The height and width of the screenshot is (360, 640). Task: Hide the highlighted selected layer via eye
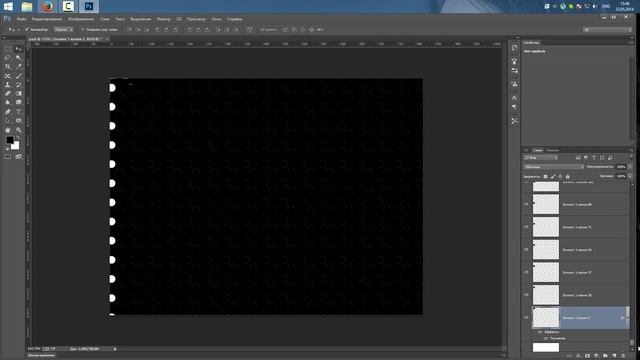tap(526, 318)
